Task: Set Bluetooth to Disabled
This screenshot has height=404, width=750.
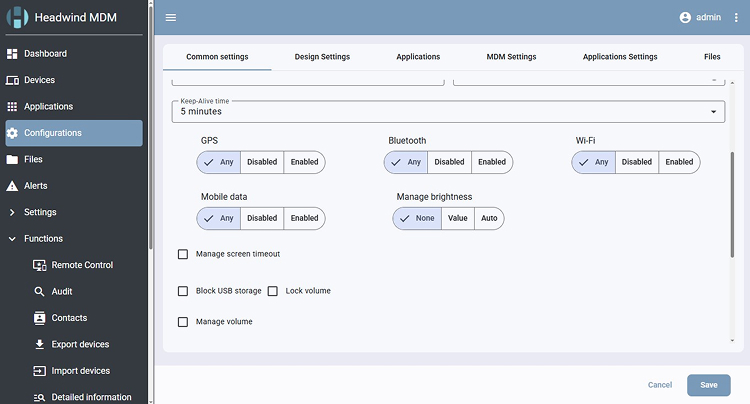Action: pos(449,162)
